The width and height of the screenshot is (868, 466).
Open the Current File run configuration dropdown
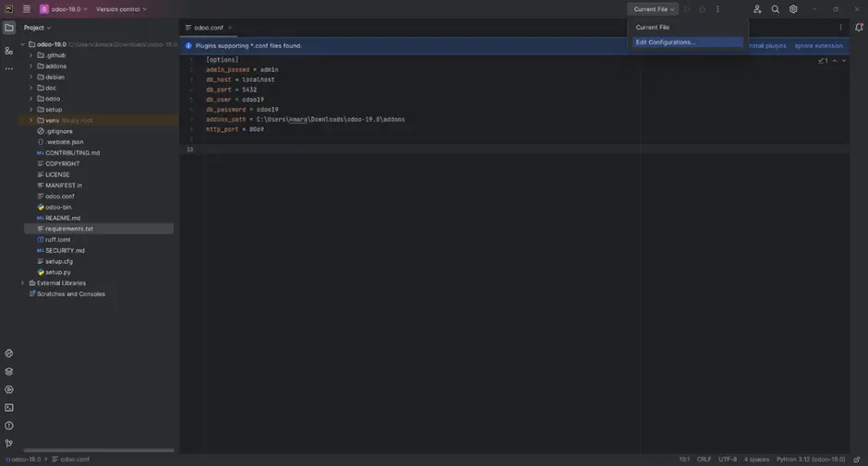(x=654, y=9)
